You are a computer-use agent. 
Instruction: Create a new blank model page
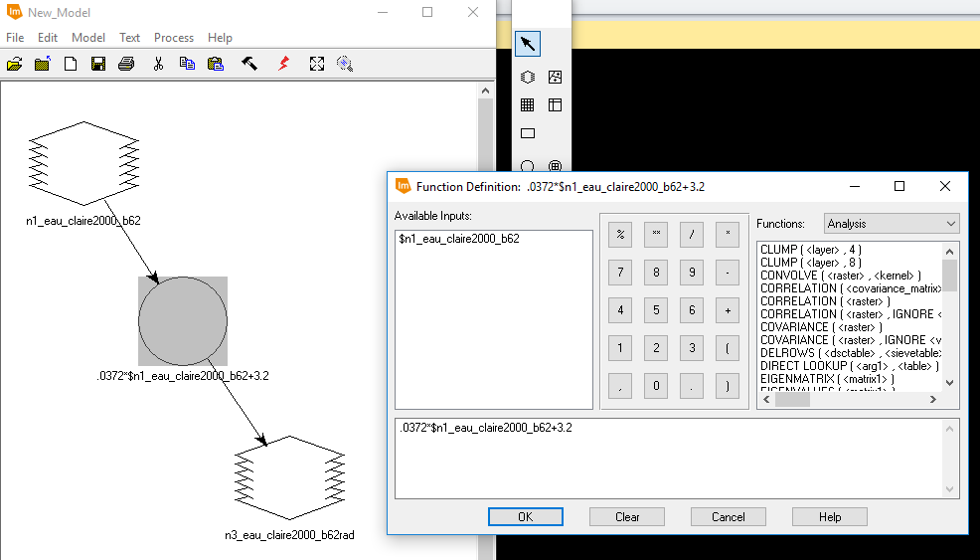tap(71, 64)
